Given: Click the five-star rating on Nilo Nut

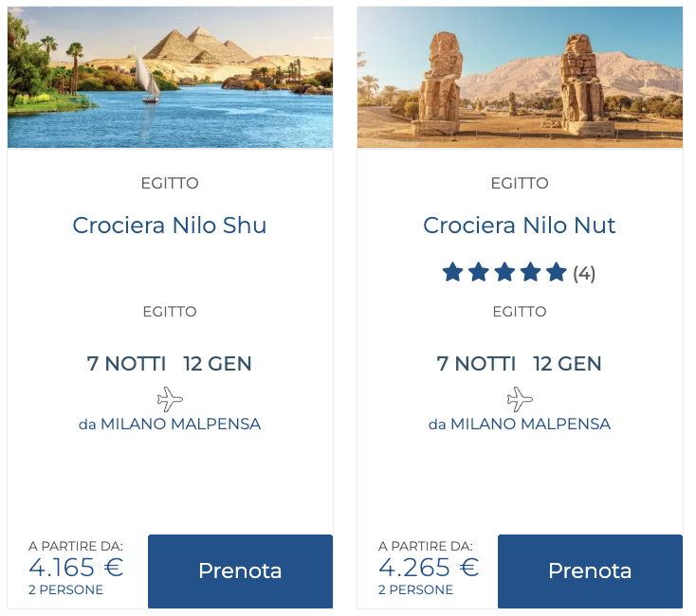Looking at the screenshot, I should (x=504, y=274).
